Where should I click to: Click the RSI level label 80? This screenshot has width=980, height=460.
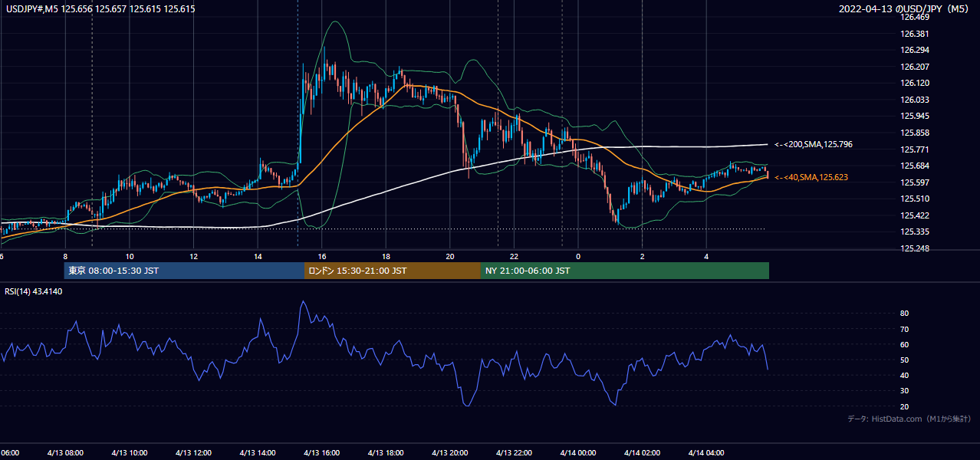[904, 314]
